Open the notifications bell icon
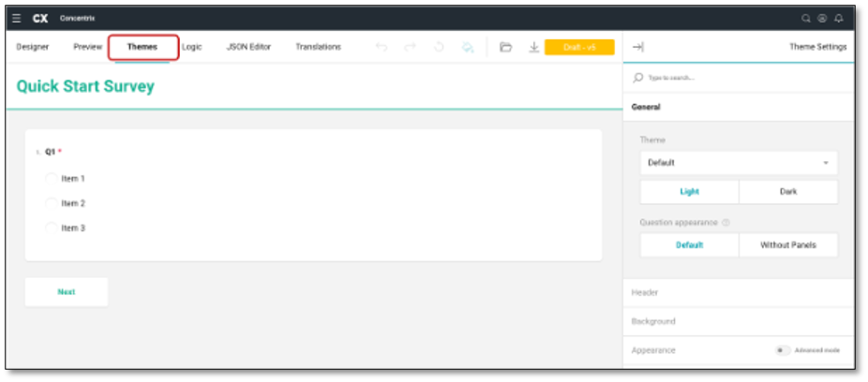 coord(839,18)
